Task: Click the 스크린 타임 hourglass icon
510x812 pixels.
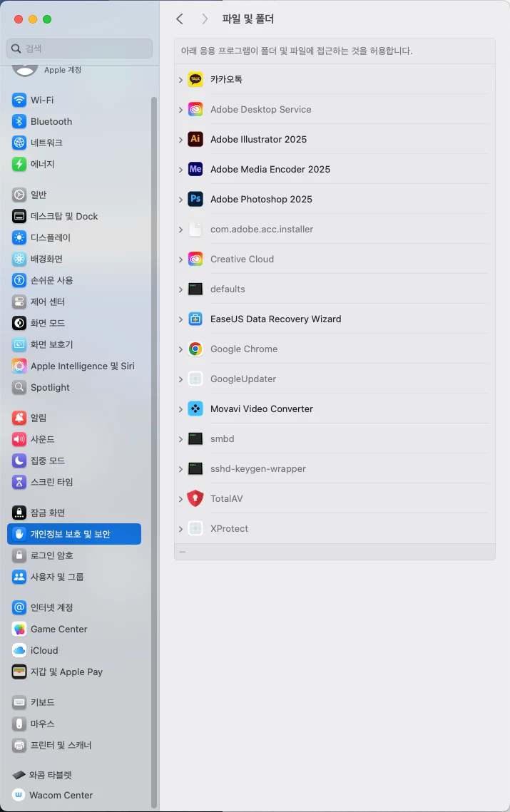Action: [x=19, y=482]
